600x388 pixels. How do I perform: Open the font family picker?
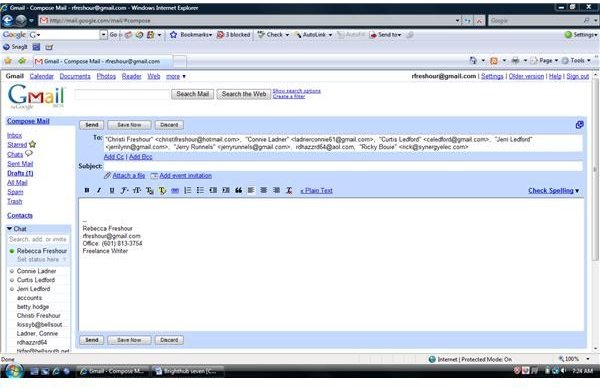tap(124, 190)
